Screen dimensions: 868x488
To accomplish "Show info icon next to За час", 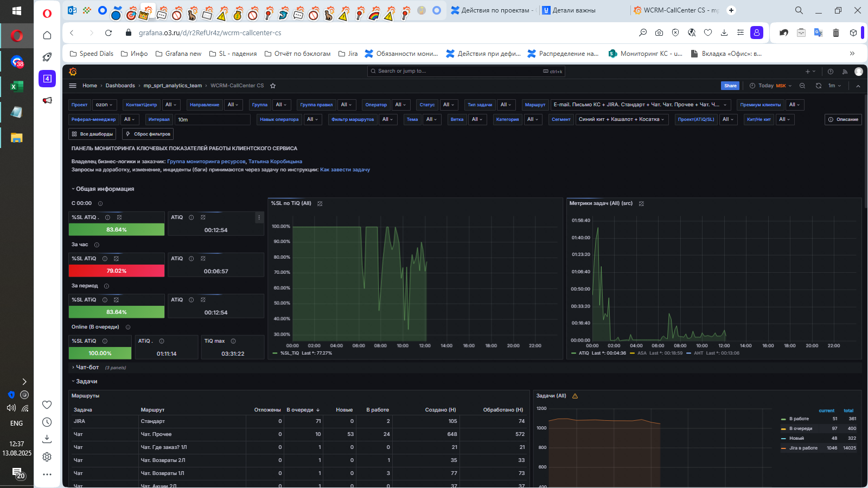I will tap(97, 245).
